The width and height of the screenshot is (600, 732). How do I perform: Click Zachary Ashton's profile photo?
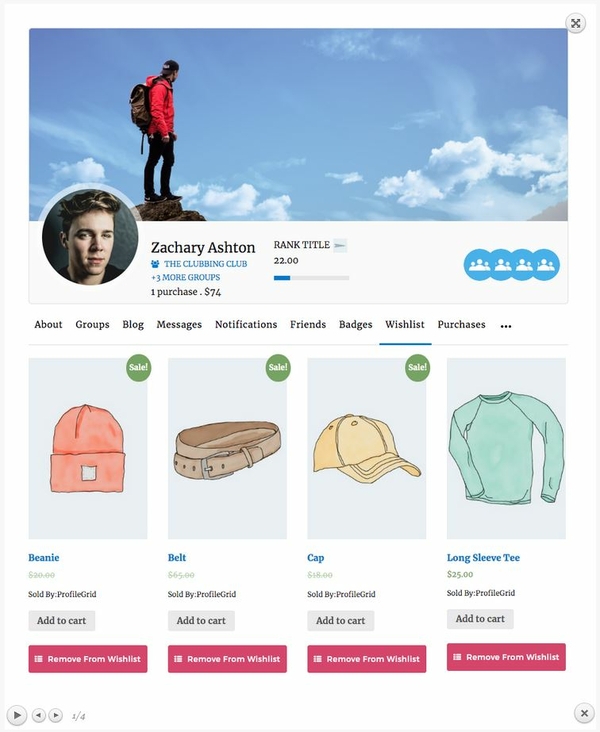(90, 236)
